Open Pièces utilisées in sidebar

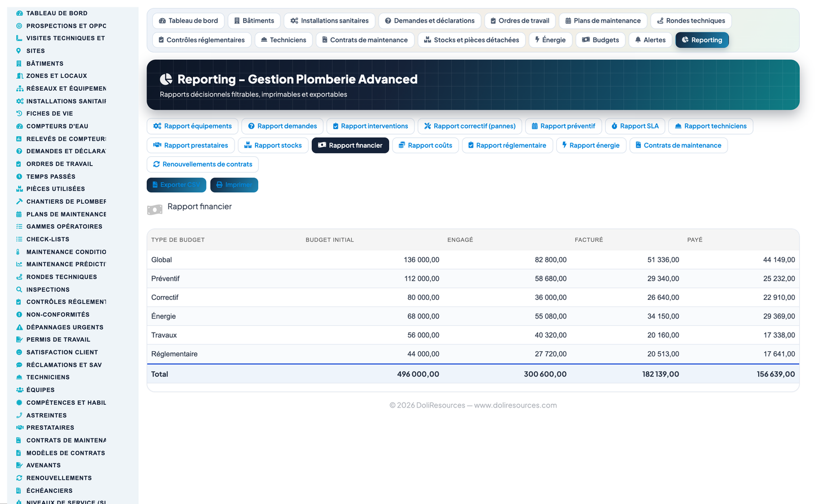pyautogui.click(x=55, y=189)
